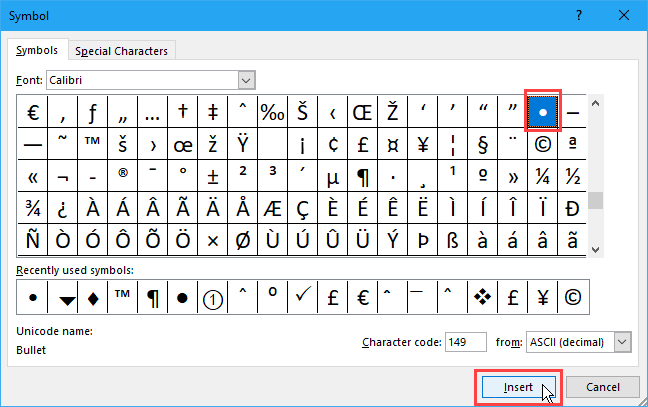
Task: Select the copyright © symbol in the grid
Action: click(x=543, y=144)
